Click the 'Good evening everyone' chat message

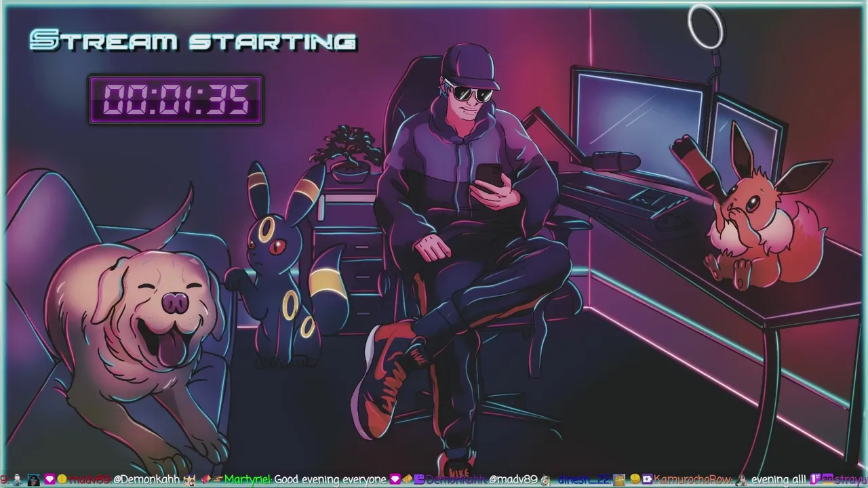(330, 480)
